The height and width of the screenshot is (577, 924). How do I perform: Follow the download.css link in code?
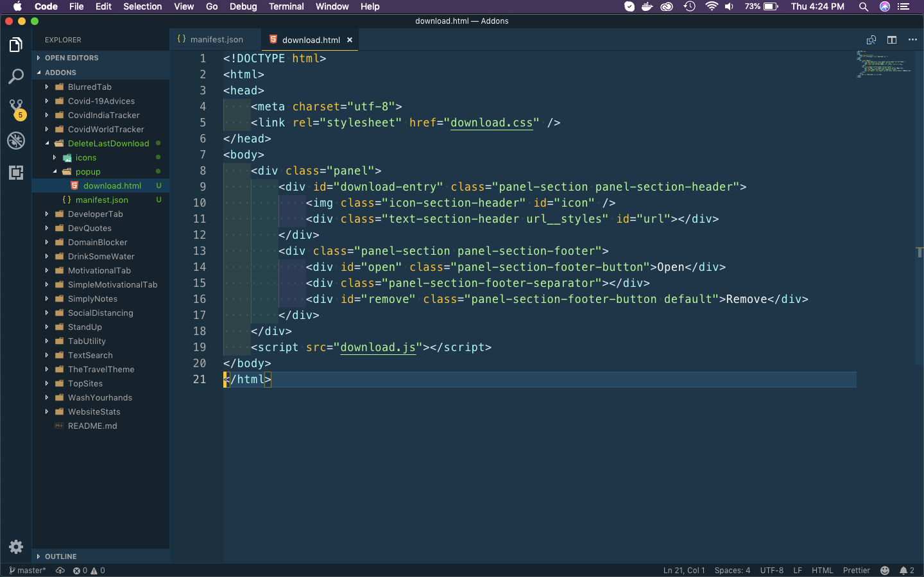492,123
